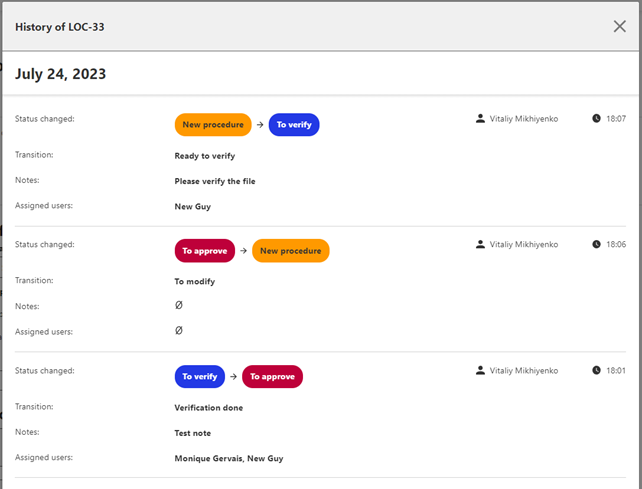Click 'Status changed:' label in the 18:01 entry
The width and height of the screenshot is (642, 489).
click(x=45, y=371)
